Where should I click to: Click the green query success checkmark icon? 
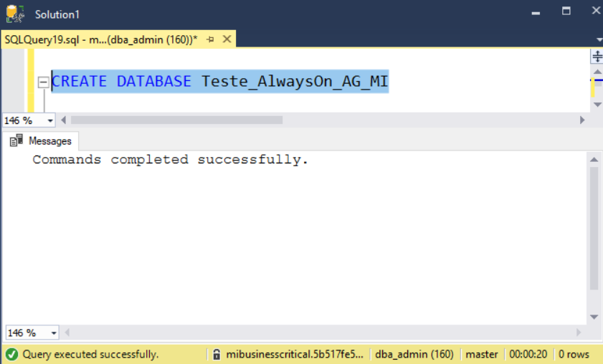coord(11,354)
